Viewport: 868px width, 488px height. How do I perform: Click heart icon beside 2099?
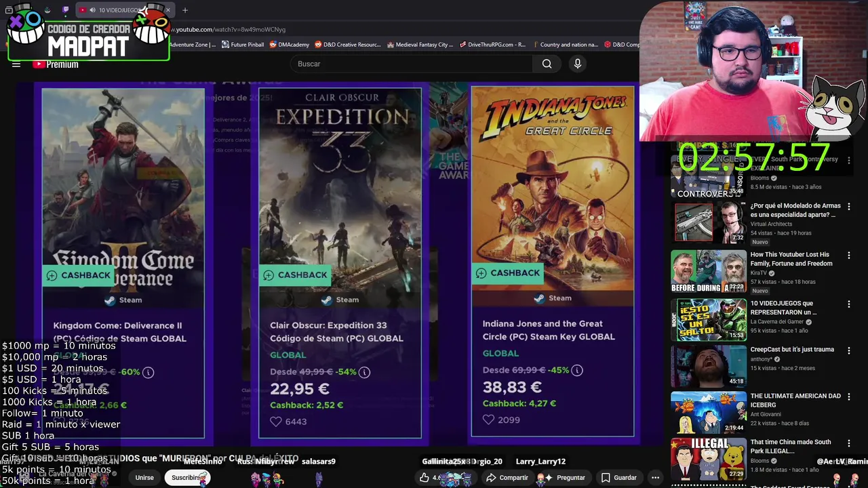click(x=488, y=420)
